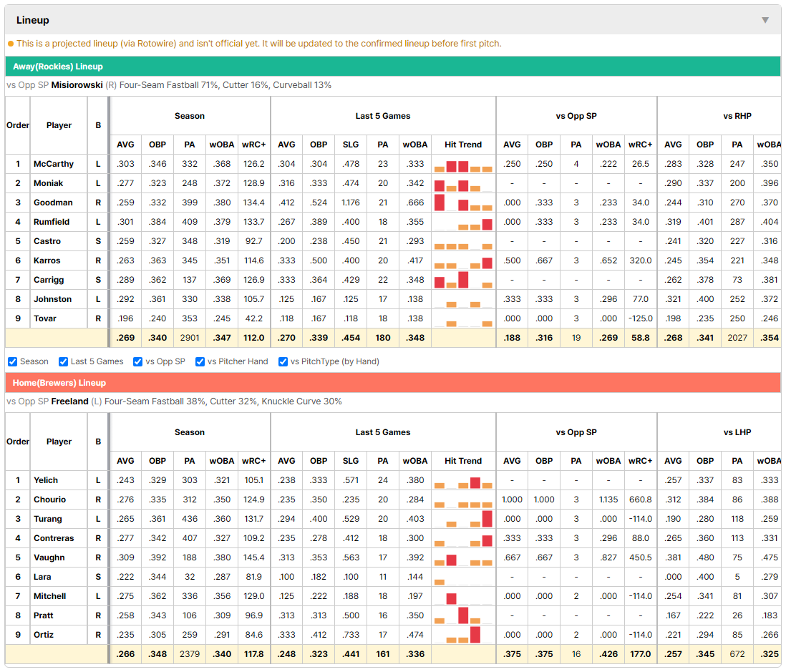
Task: Toggle vs Pitcher Hand checkbox
Action: pos(200,361)
